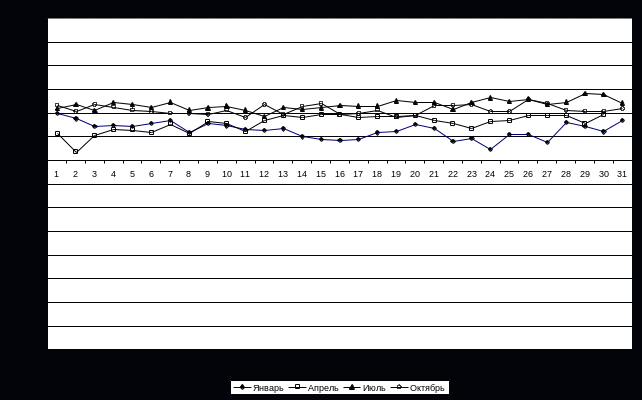Select the Январь data point at day 27

[x=547, y=142]
